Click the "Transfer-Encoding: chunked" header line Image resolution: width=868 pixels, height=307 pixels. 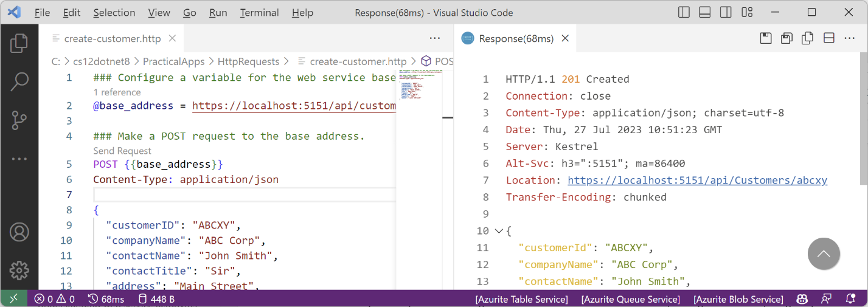586,197
